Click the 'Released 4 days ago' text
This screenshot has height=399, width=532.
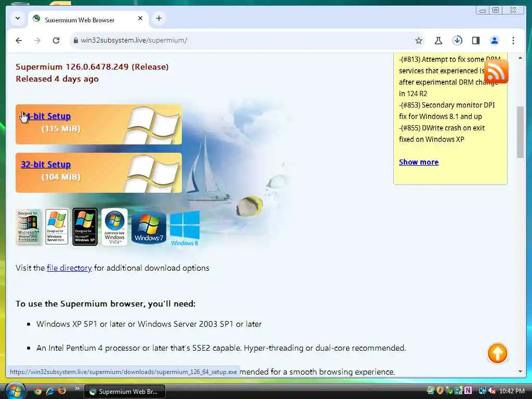pos(57,79)
